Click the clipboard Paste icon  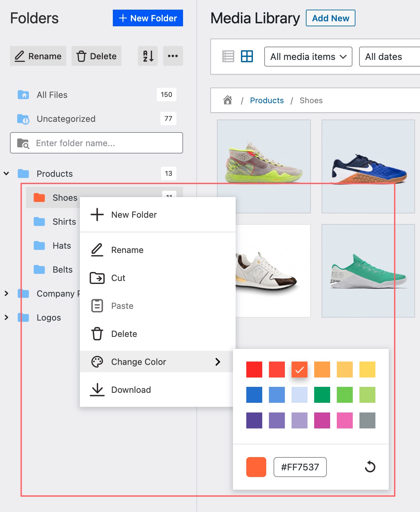point(97,306)
